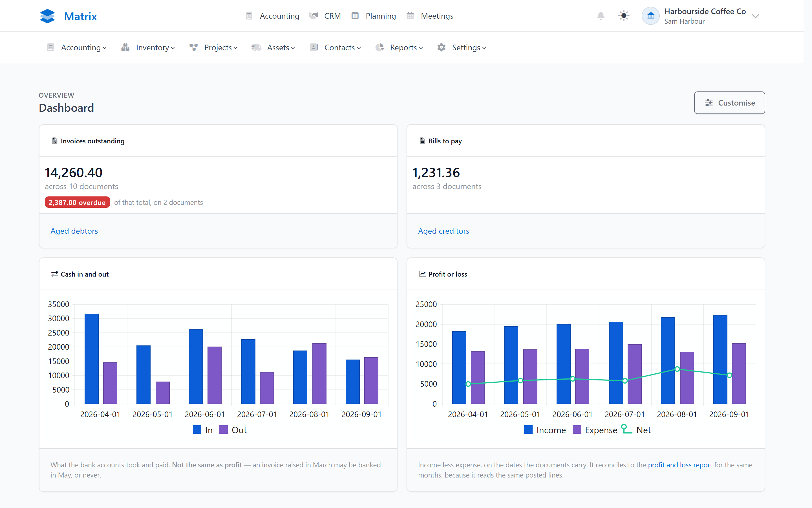Viewport: 812px width, 508px height.
Task: Click the gear icon next to Settings
Action: 442,47
